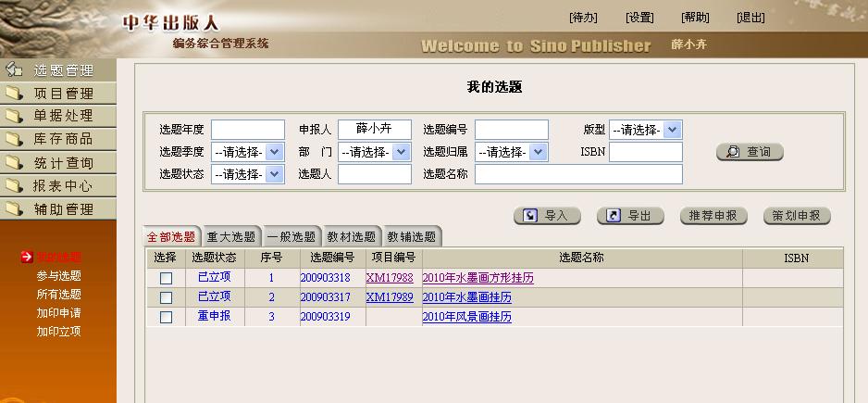Check the box for row 200903318
868x403 pixels.
[x=166, y=278]
